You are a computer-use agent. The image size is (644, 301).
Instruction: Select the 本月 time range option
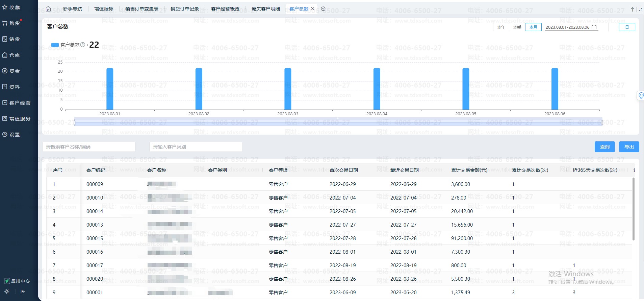(x=533, y=27)
